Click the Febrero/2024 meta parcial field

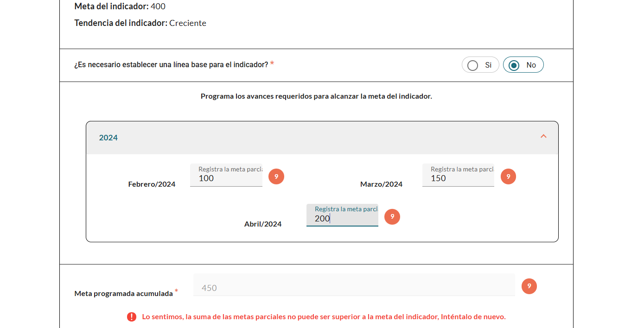[226, 178]
